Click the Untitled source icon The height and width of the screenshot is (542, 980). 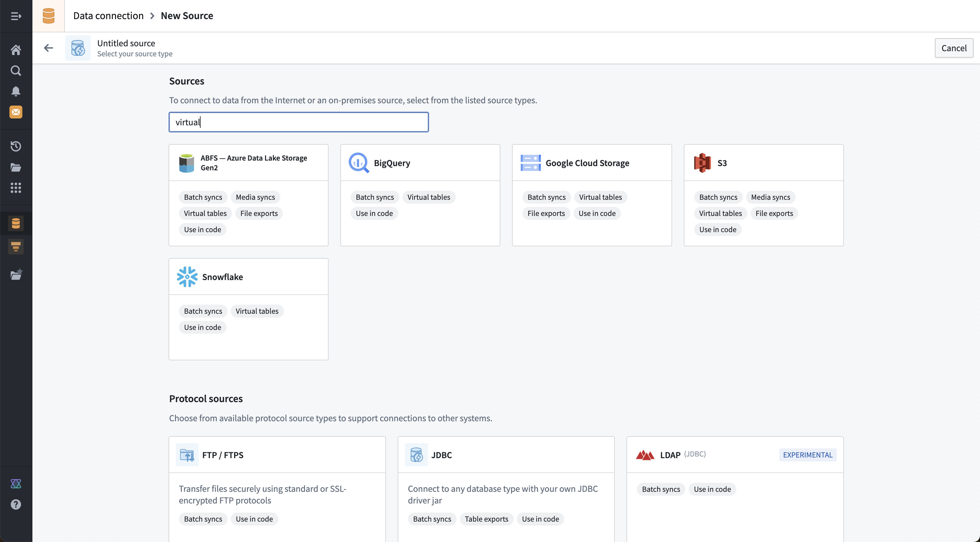[78, 48]
